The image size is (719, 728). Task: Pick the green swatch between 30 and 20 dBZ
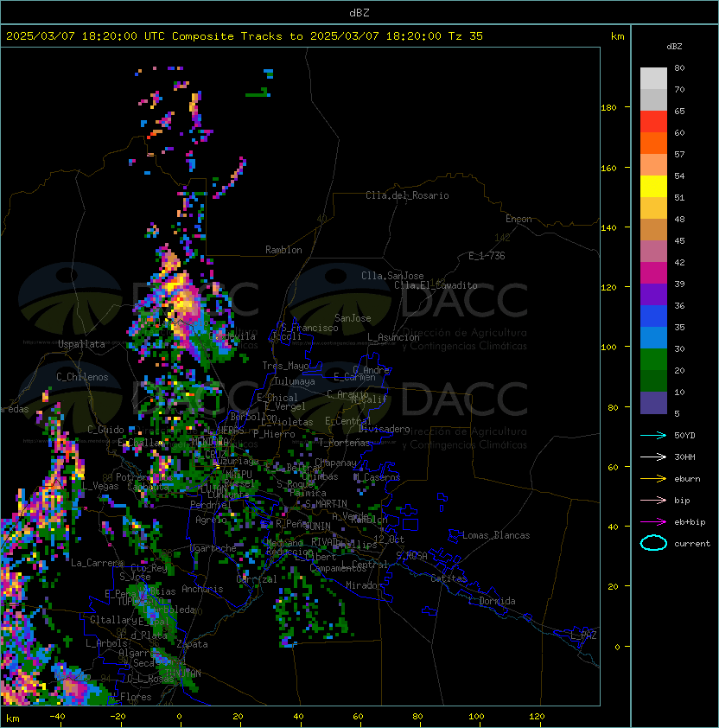(x=653, y=360)
